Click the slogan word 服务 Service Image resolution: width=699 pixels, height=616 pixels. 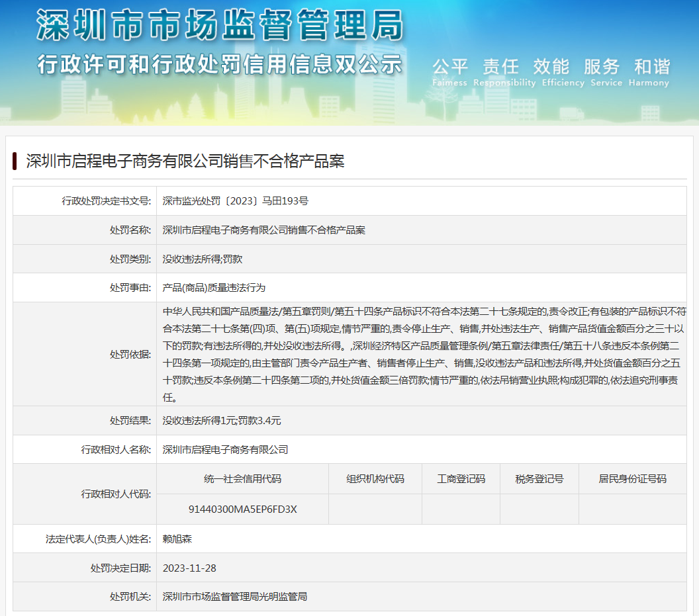(x=606, y=73)
